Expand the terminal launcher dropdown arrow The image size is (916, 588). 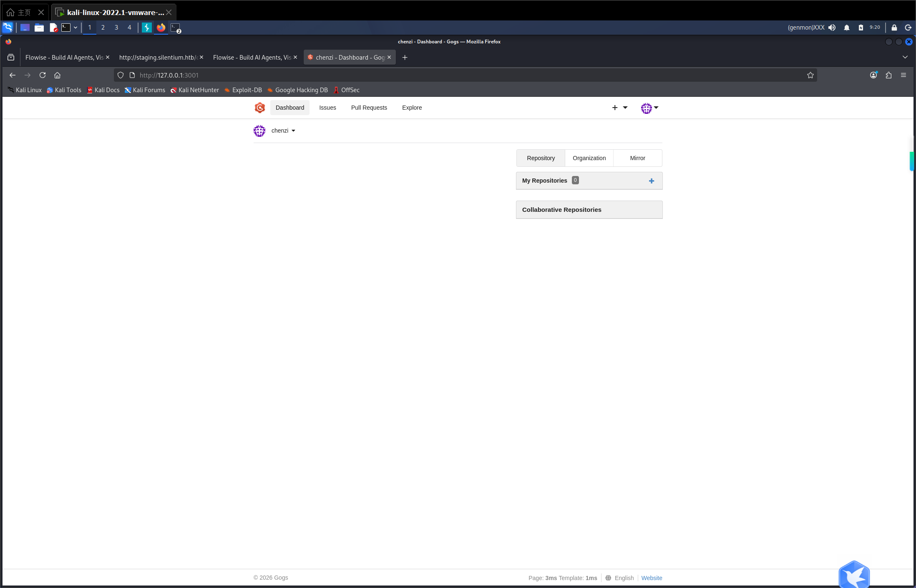click(x=75, y=28)
